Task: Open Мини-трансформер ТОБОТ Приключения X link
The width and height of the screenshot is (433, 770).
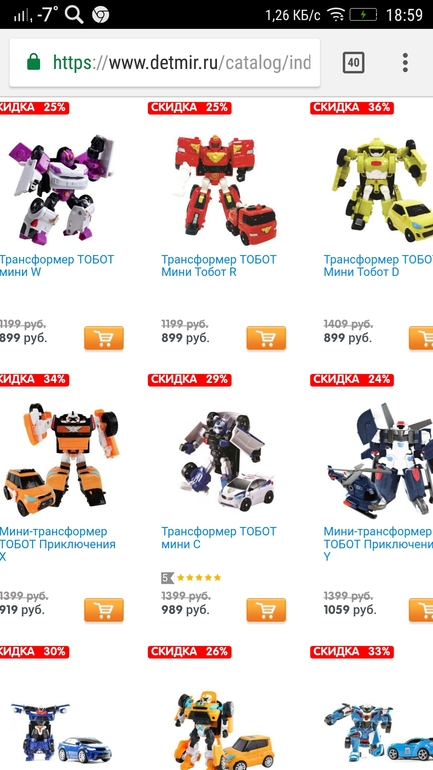Action: click(x=58, y=544)
